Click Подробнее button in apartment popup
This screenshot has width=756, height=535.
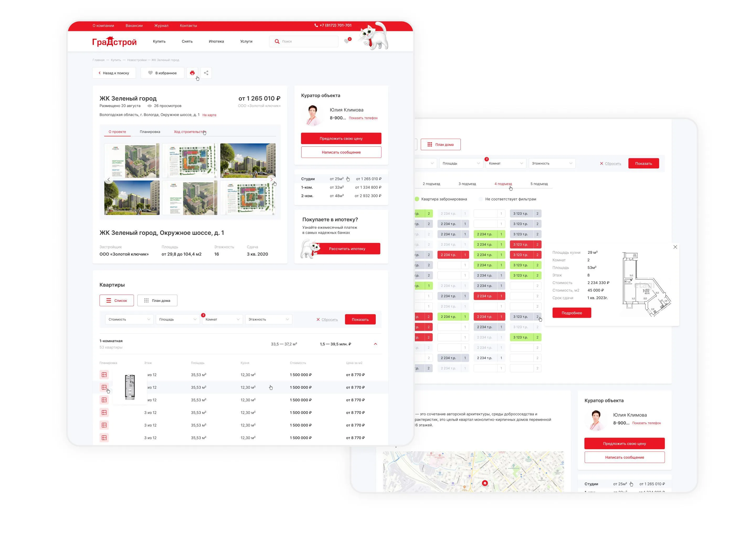[x=572, y=313]
